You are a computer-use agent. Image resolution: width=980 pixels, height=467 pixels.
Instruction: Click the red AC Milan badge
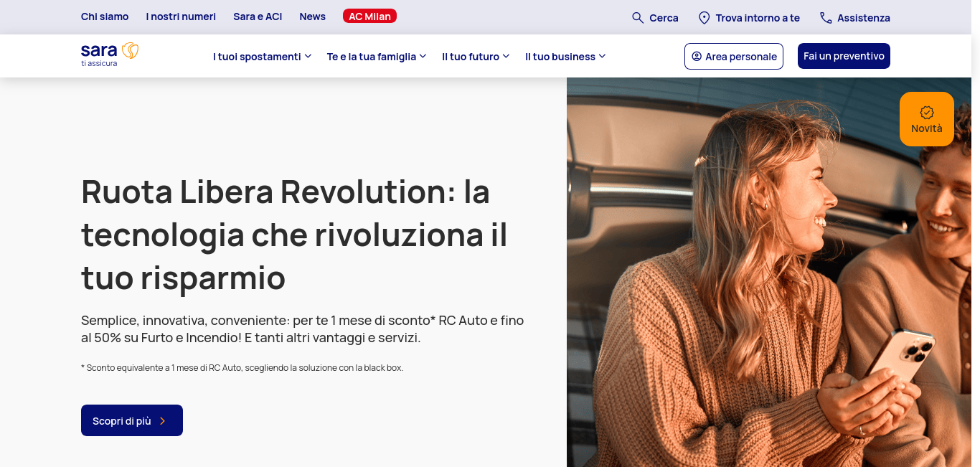pos(369,16)
